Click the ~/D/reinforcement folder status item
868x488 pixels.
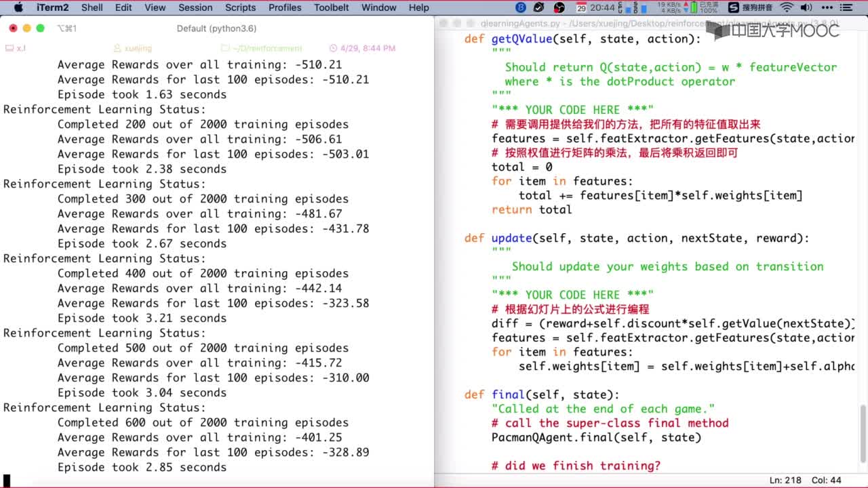click(262, 48)
